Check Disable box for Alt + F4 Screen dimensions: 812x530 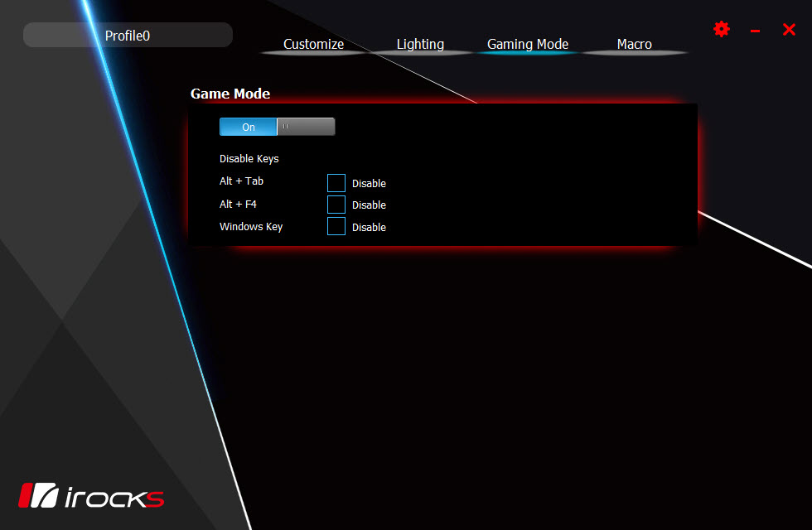336,205
